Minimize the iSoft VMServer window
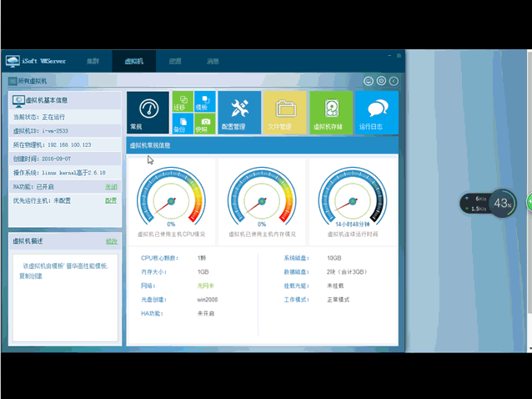Screen dimensions: 532x399 [389, 55]
